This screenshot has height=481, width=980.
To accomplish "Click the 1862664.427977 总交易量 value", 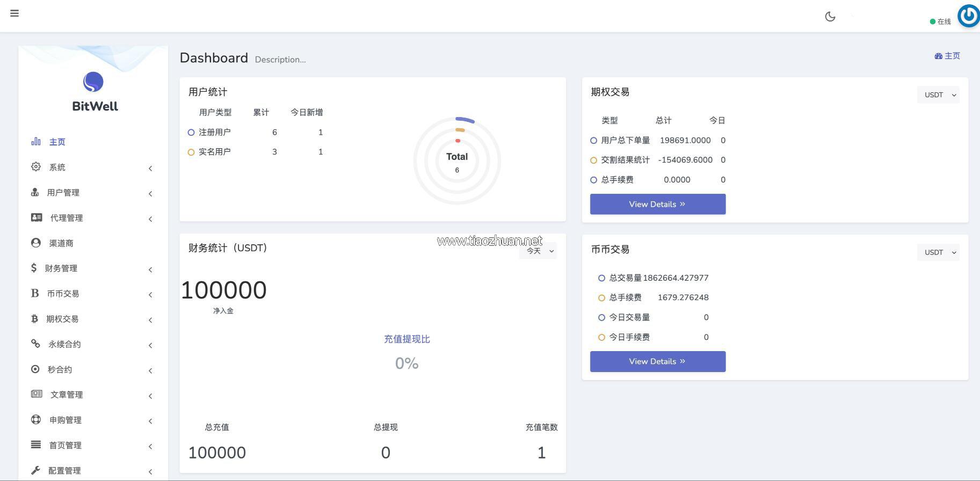I will (676, 278).
